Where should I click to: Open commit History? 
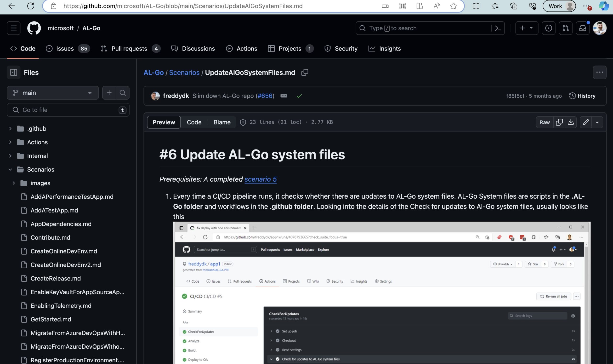[x=582, y=96]
